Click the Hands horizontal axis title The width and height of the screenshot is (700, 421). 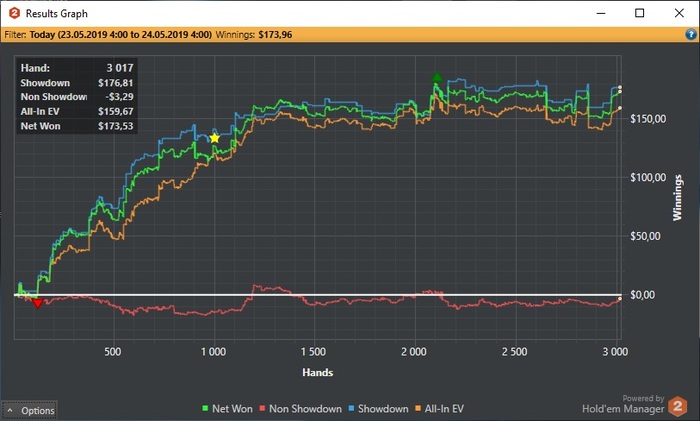pos(317,372)
